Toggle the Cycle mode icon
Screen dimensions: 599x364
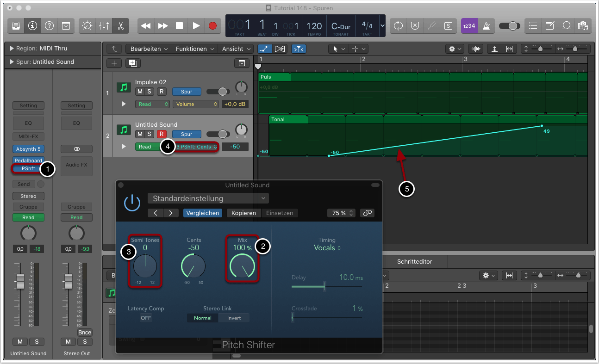[x=398, y=26]
